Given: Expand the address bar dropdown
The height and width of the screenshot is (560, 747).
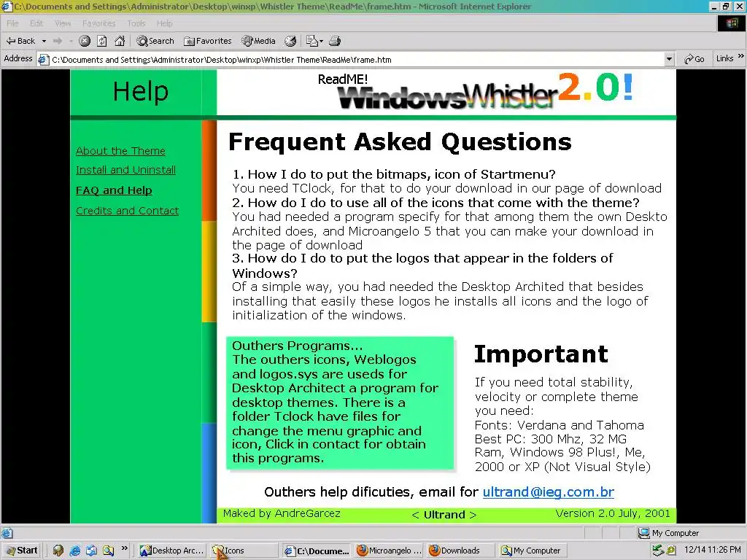Looking at the screenshot, I should [x=669, y=60].
